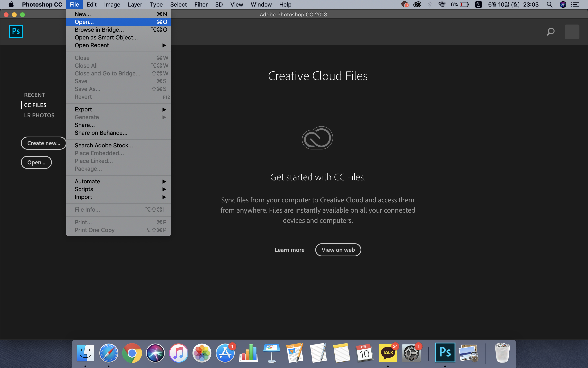Viewport: 588px width, 368px height.
Task: Open the Photoshop CC application menu
Action: point(42,4)
